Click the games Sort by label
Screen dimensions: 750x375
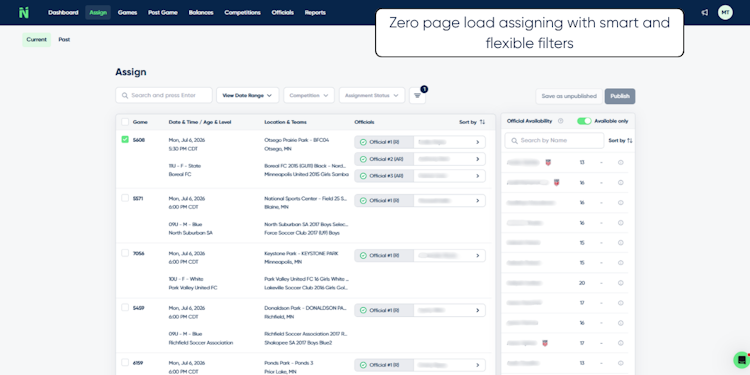point(468,122)
